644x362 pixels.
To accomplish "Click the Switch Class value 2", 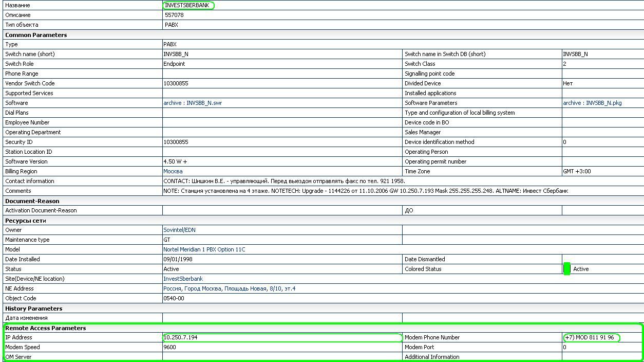I will pos(564,64).
